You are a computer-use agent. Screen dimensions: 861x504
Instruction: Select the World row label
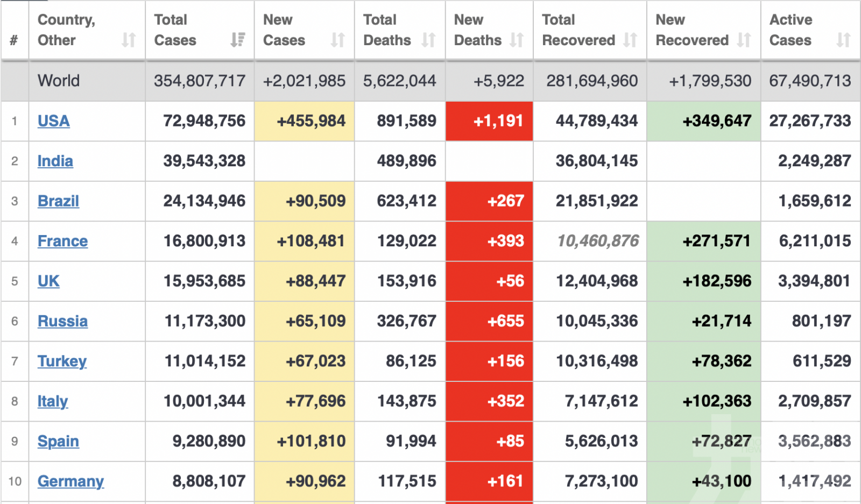(59, 81)
